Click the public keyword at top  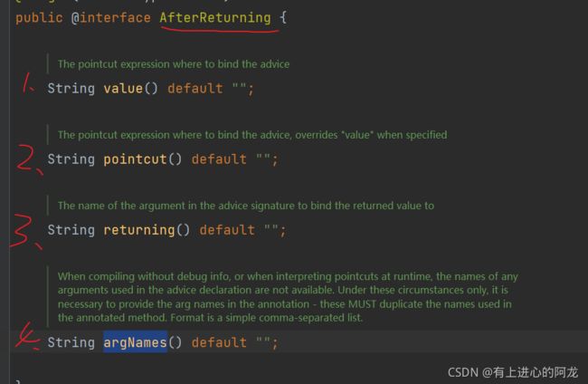pyautogui.click(x=40, y=17)
